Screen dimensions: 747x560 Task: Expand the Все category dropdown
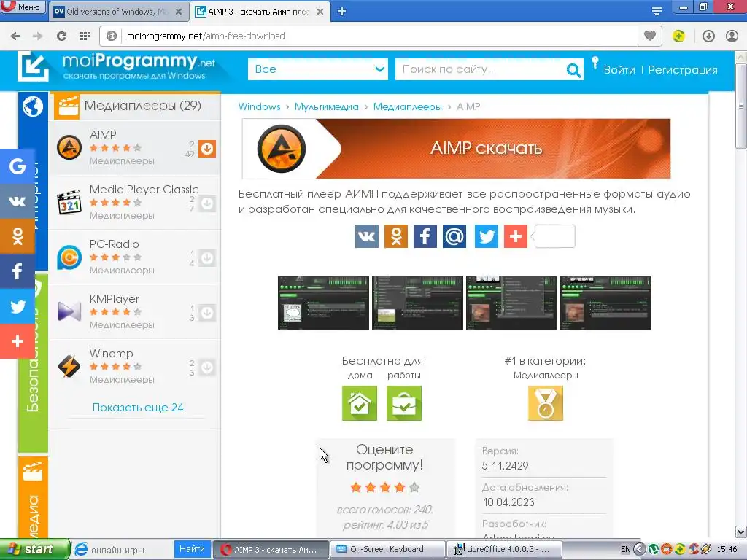318,69
